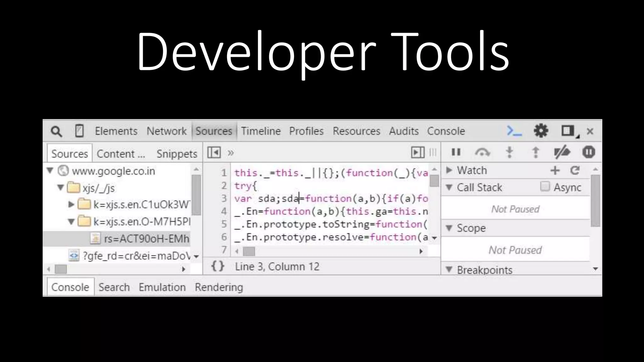This screenshot has width=644, height=362.
Task: Collapse the Call Stack section
Action: 449,188
